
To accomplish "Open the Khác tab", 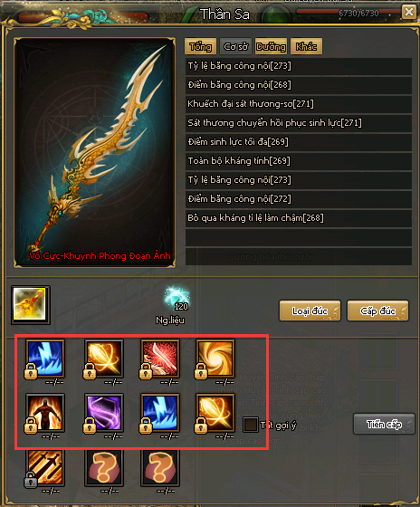I will pyautogui.click(x=306, y=46).
